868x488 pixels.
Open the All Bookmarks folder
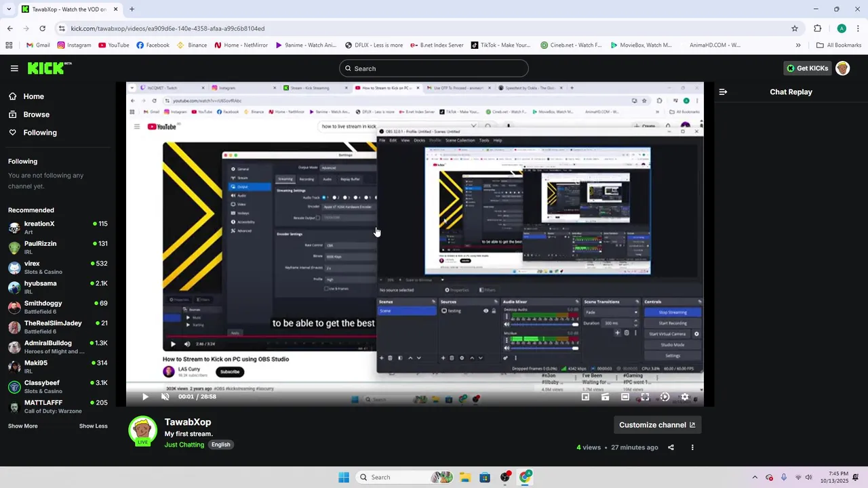point(839,45)
